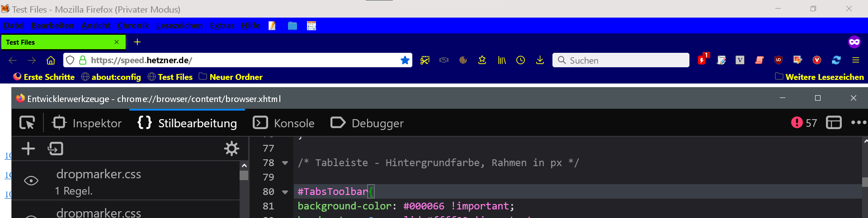The height and width of the screenshot is (218, 868).
Task: Open the Ansicht menu
Action: click(x=96, y=26)
